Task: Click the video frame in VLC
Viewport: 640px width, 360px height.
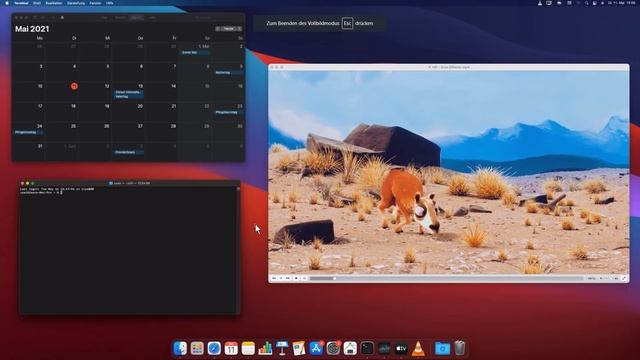Action: (x=449, y=172)
